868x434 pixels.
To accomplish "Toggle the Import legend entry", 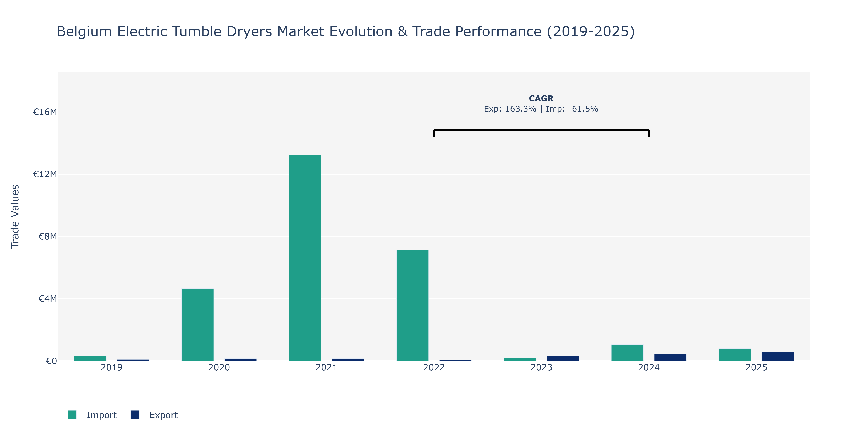I will (x=92, y=415).
